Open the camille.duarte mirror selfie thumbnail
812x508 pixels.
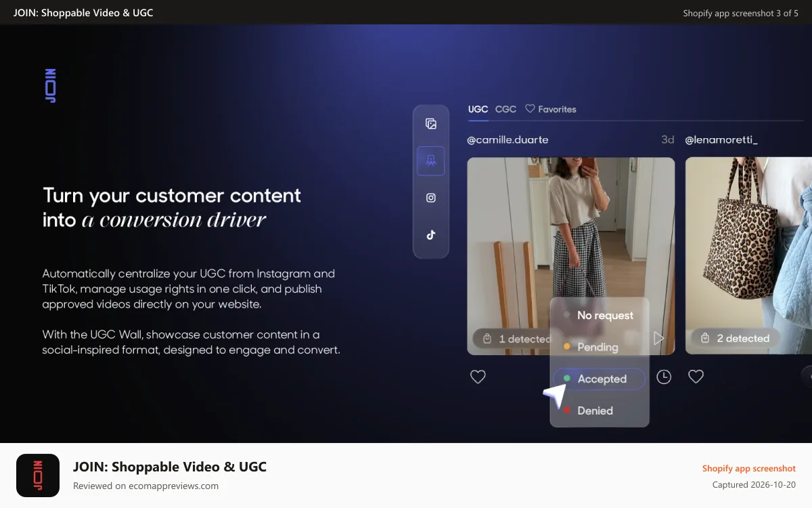click(571, 256)
